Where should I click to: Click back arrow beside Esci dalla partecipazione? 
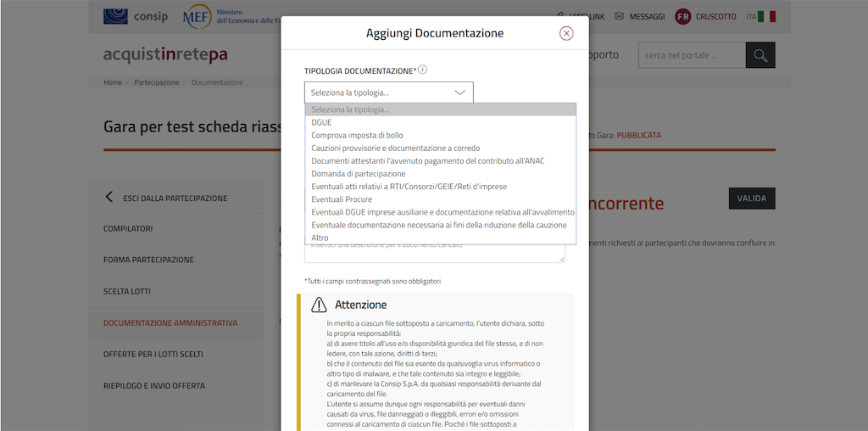[x=108, y=198]
